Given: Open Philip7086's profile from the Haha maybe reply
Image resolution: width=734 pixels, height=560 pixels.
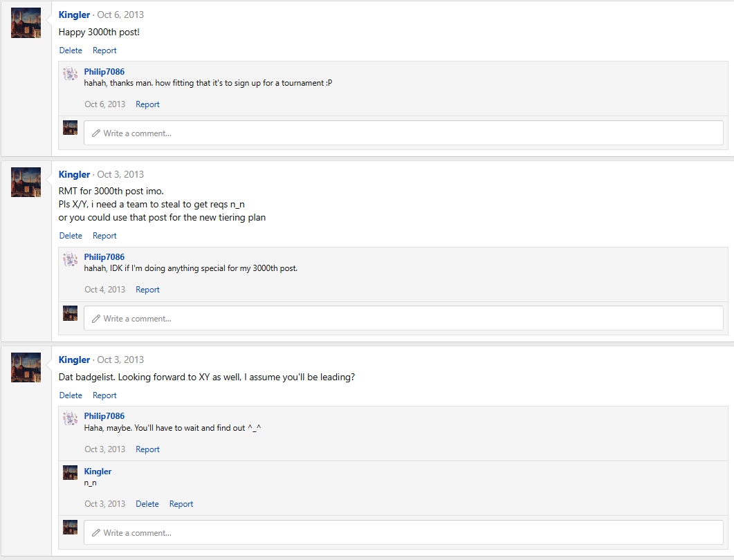Looking at the screenshot, I should [x=104, y=416].
